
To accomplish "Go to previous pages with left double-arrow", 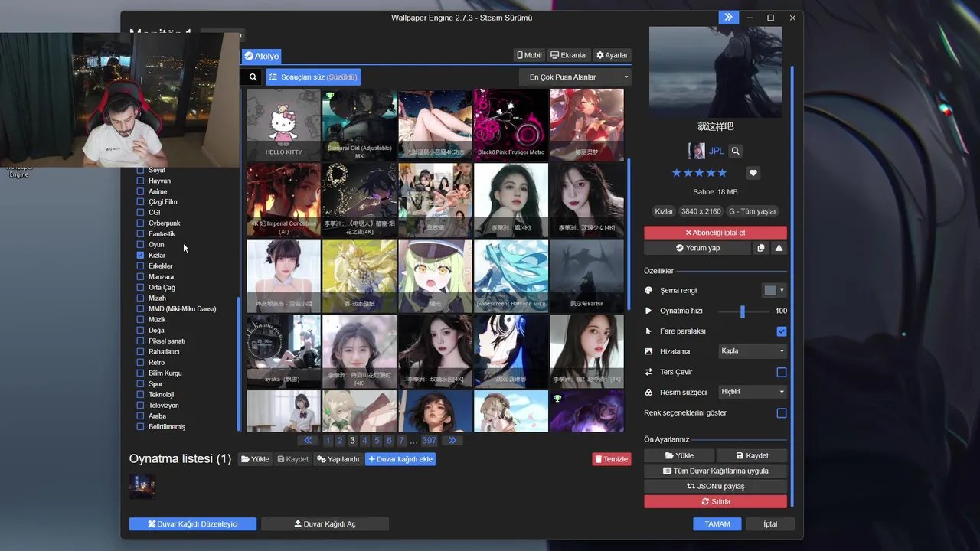I will pyautogui.click(x=308, y=440).
